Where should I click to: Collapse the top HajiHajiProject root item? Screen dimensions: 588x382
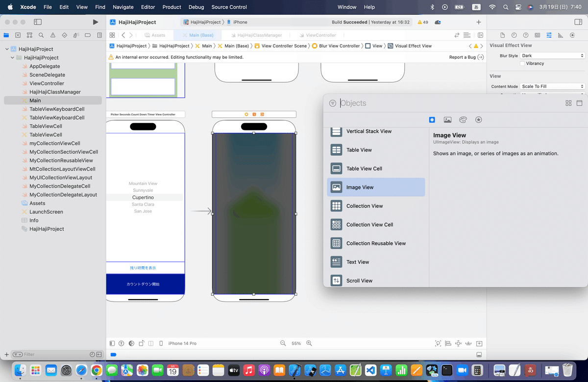coord(7,49)
